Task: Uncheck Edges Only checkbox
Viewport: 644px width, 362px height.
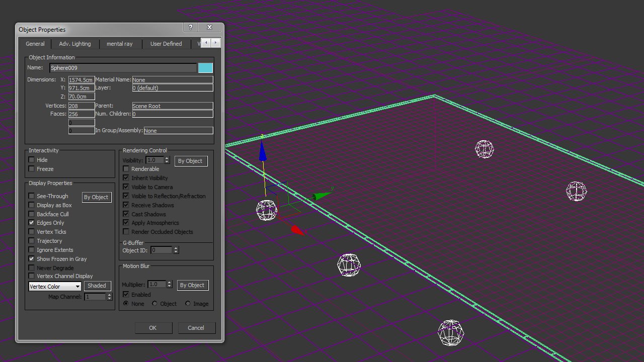Action: click(x=32, y=223)
